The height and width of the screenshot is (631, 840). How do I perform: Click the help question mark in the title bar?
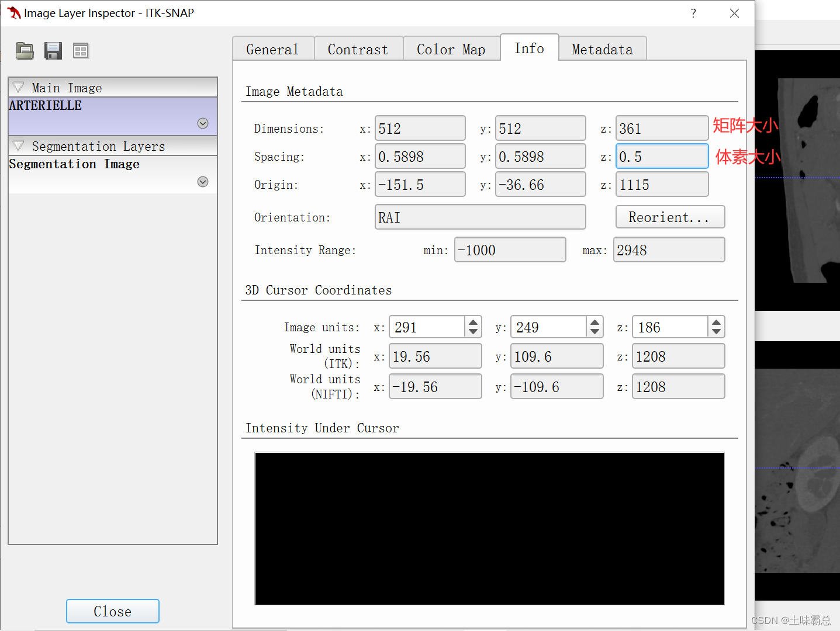(693, 13)
